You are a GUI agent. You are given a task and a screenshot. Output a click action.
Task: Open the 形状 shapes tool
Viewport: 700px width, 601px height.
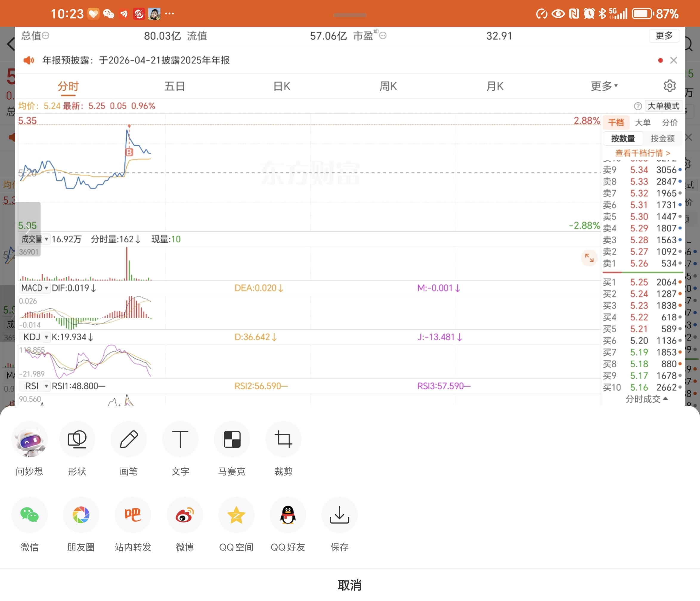pos(77,439)
